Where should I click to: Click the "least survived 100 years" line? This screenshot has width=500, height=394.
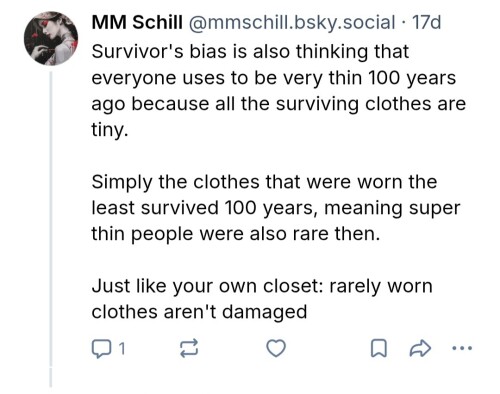tap(276, 208)
